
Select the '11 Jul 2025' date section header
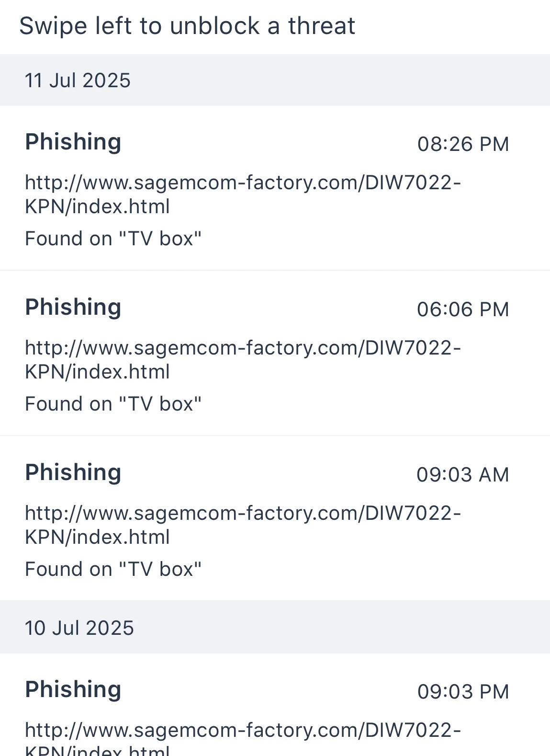[x=78, y=80]
